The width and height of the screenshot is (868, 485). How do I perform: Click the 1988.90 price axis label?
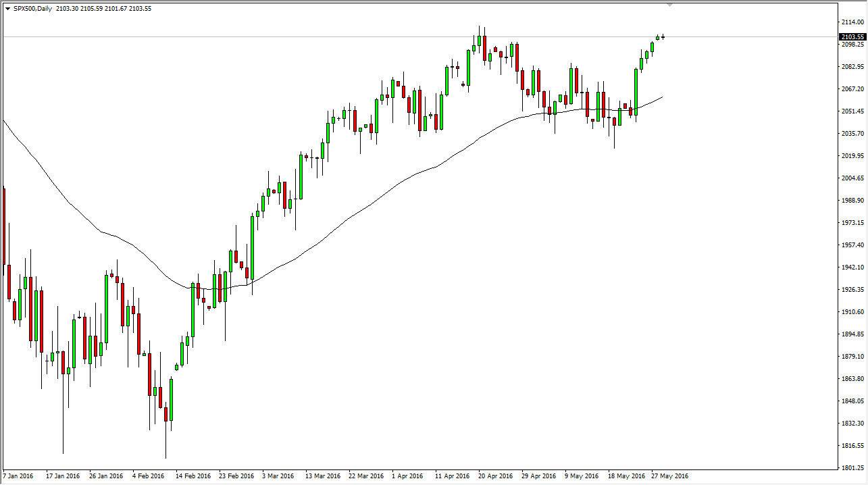click(x=852, y=201)
